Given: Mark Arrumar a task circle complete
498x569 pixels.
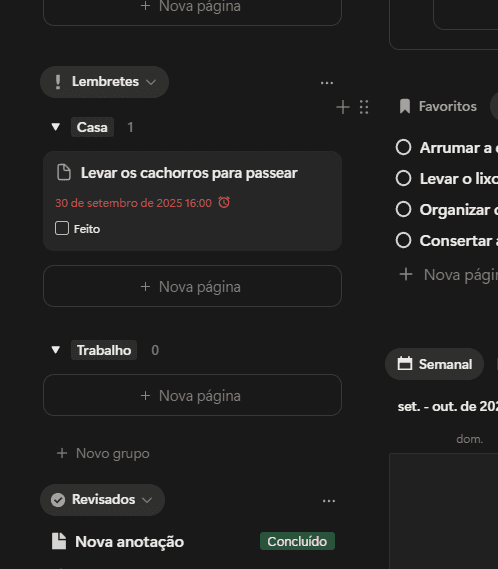Looking at the screenshot, I should [403, 147].
